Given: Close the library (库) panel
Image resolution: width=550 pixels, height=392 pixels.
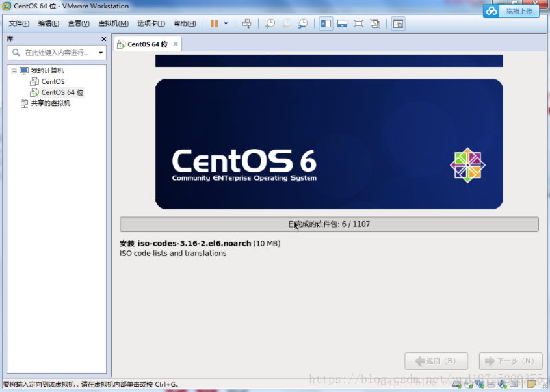Looking at the screenshot, I should pos(103,39).
